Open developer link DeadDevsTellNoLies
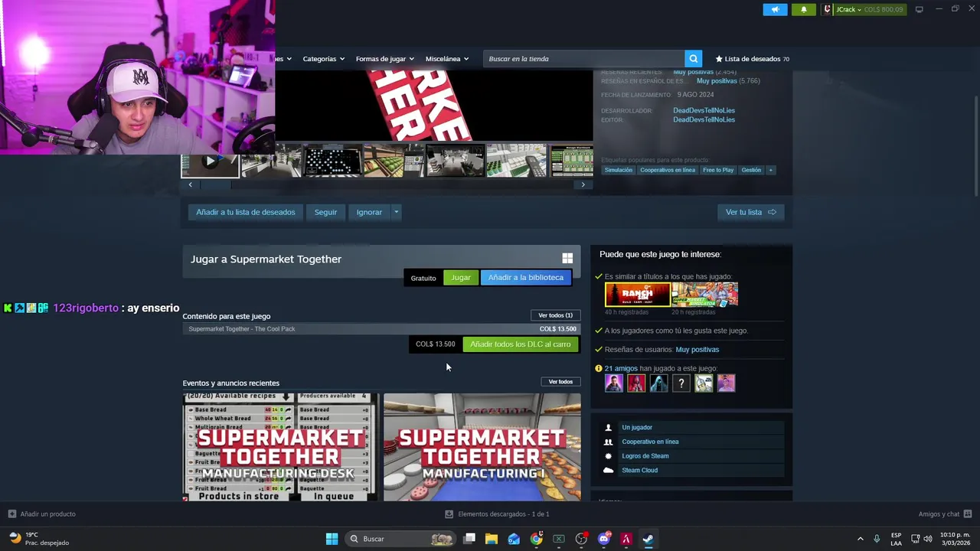This screenshot has width=980, height=551. (704, 110)
